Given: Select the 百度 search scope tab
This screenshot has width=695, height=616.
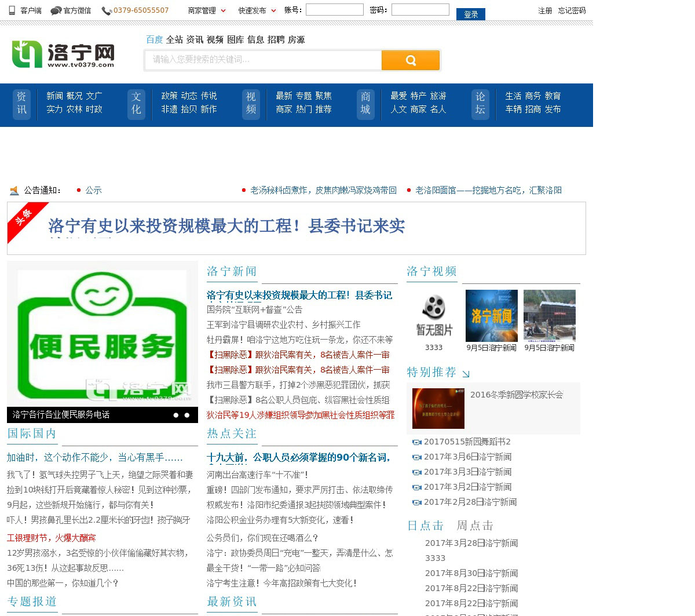Looking at the screenshot, I should pyautogui.click(x=154, y=39).
